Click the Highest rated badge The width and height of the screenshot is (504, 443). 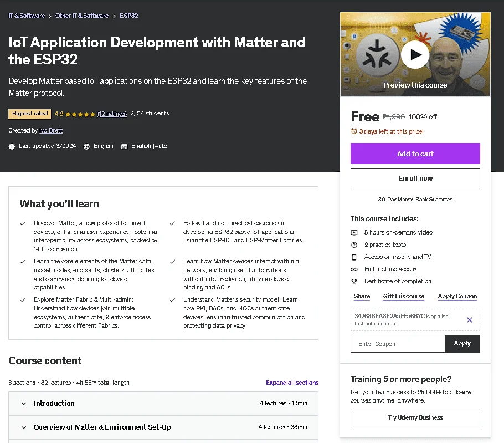30,114
